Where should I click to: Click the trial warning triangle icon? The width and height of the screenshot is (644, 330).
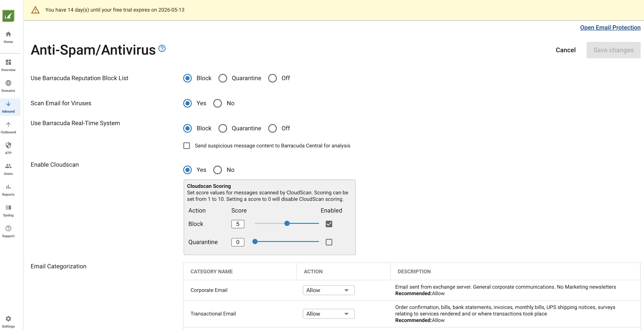coord(35,10)
